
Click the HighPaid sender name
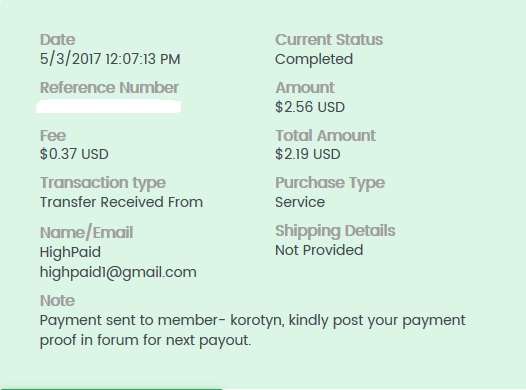click(70, 252)
